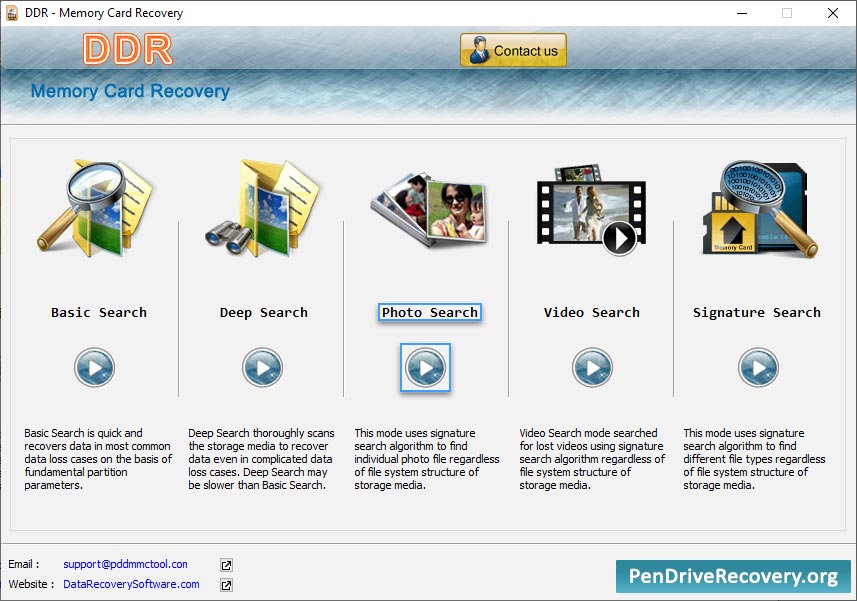Start Deep Search with its play button
Screen dimensions: 857x601
point(262,367)
